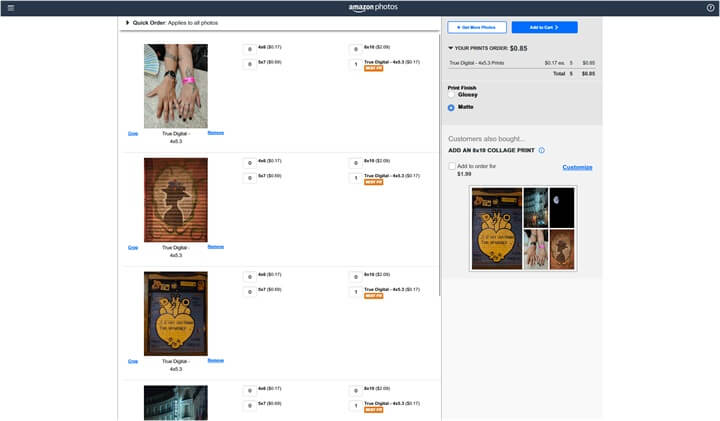Click the night building photo thumbnail
This screenshot has height=421, width=720.
point(176,403)
